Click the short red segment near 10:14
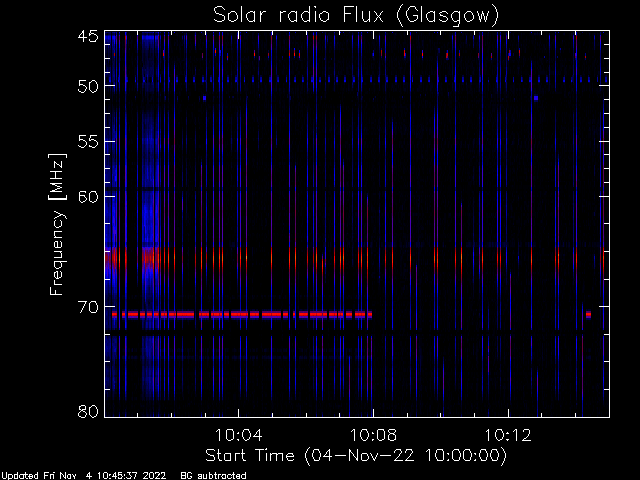The width and height of the screenshot is (640, 480). tap(588, 315)
